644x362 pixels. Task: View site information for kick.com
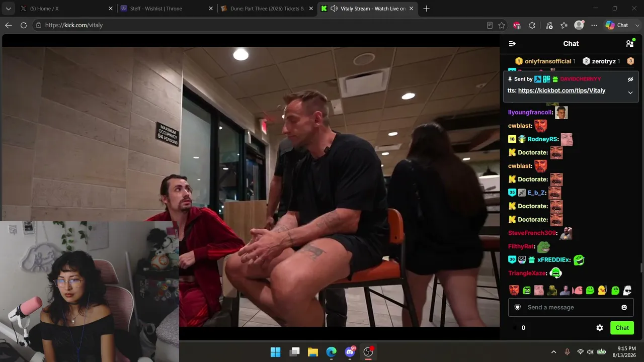click(x=38, y=25)
